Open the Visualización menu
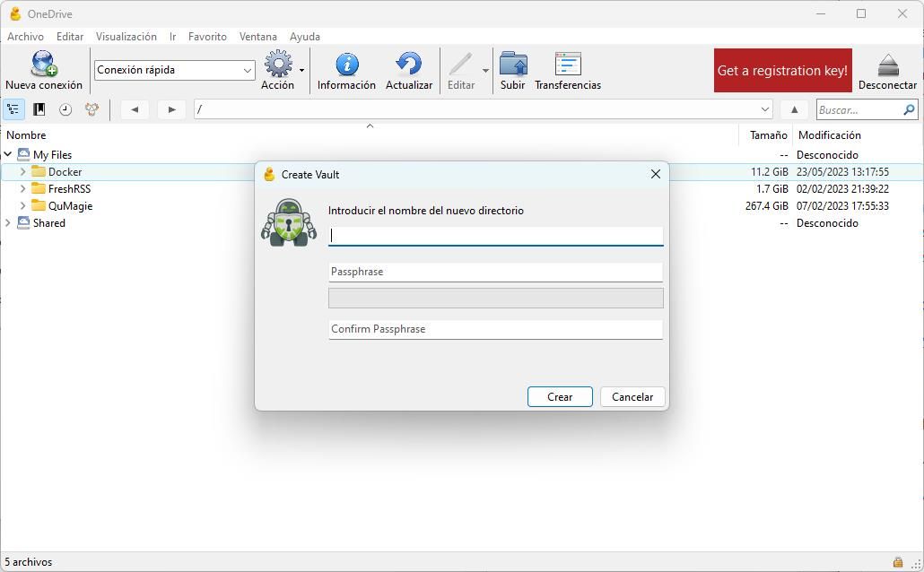Viewport: 924px width, 572px height. [x=126, y=37]
